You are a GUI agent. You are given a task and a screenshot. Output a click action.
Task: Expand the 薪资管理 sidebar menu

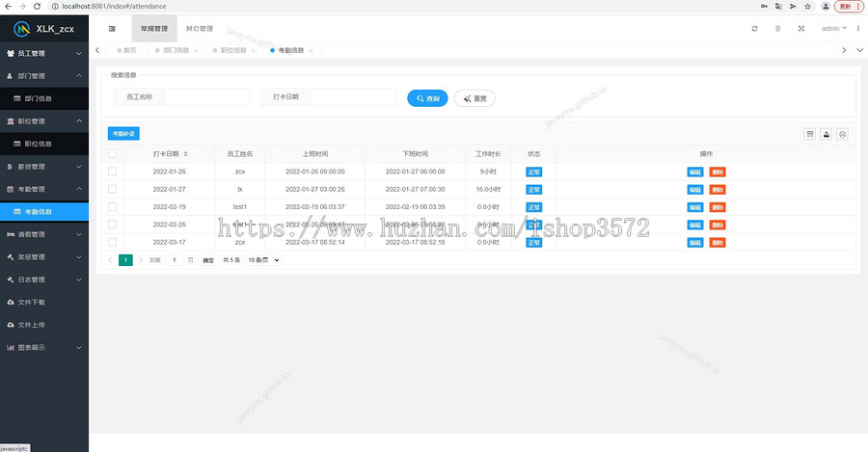tap(44, 167)
